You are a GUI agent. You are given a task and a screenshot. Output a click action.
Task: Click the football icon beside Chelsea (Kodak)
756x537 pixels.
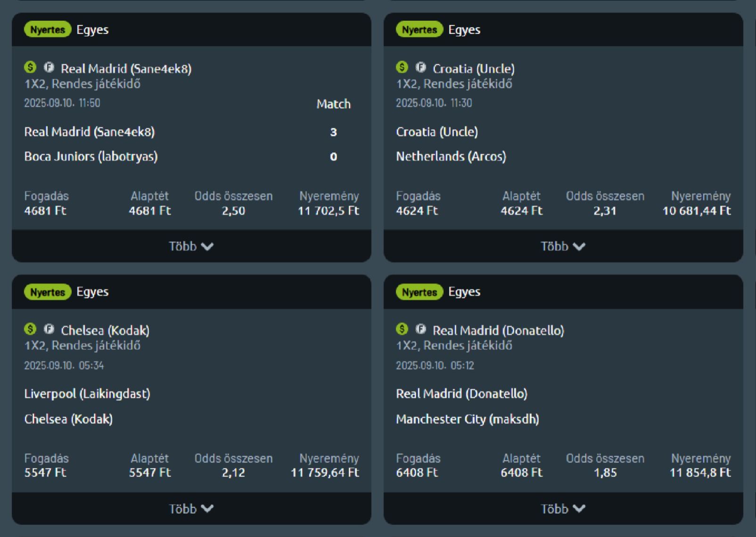pos(49,329)
